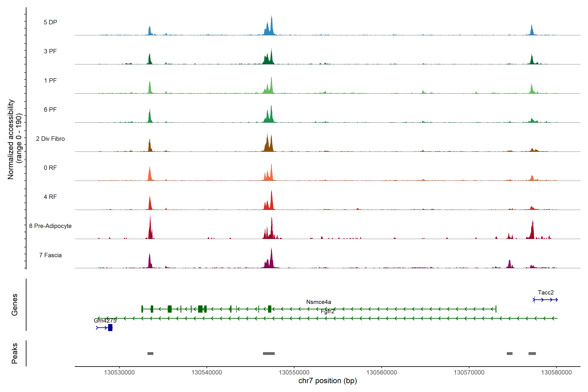Click the chr7 position axis title

[x=327, y=381]
